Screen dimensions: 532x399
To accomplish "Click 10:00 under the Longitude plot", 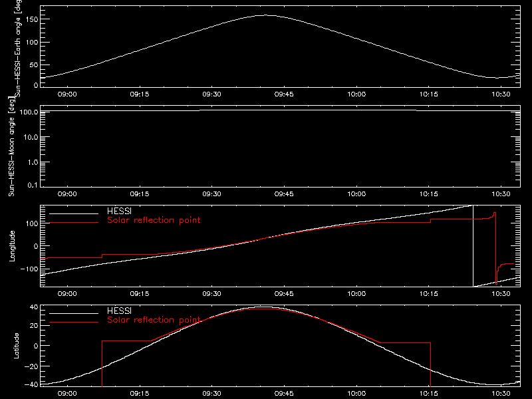I will [x=356, y=294].
